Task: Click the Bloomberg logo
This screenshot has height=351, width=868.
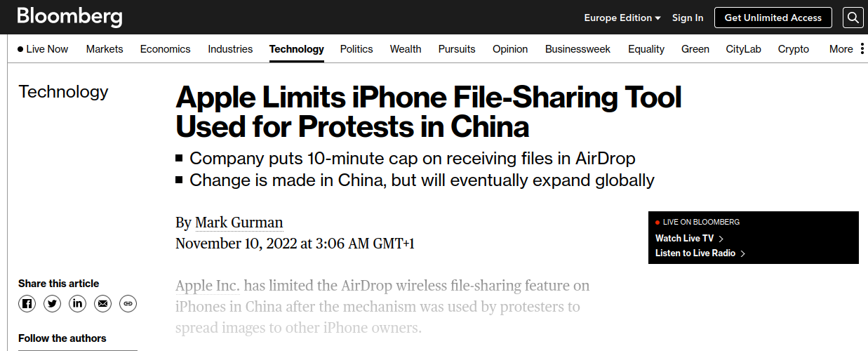Action: pos(69,17)
